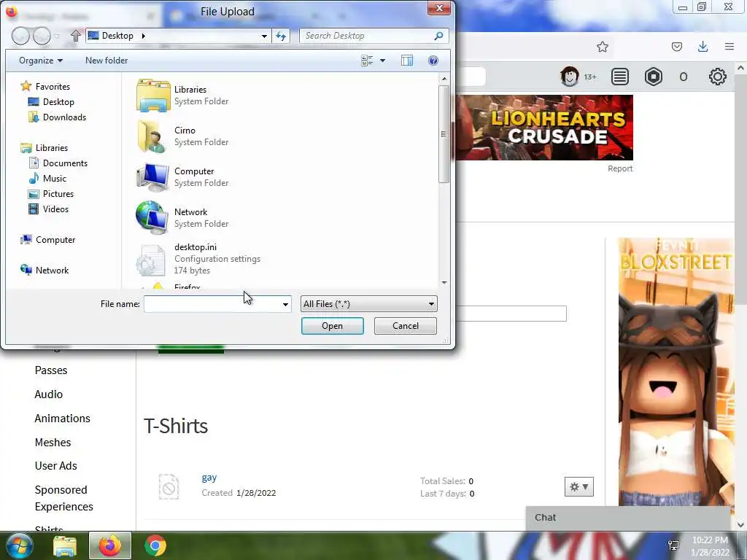
Task: Click the change view icon
Action: point(367,61)
